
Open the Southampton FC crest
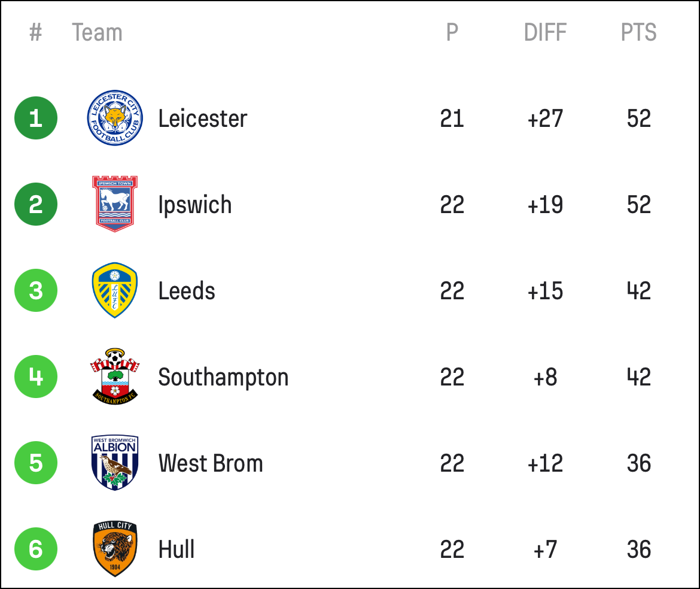click(x=115, y=377)
